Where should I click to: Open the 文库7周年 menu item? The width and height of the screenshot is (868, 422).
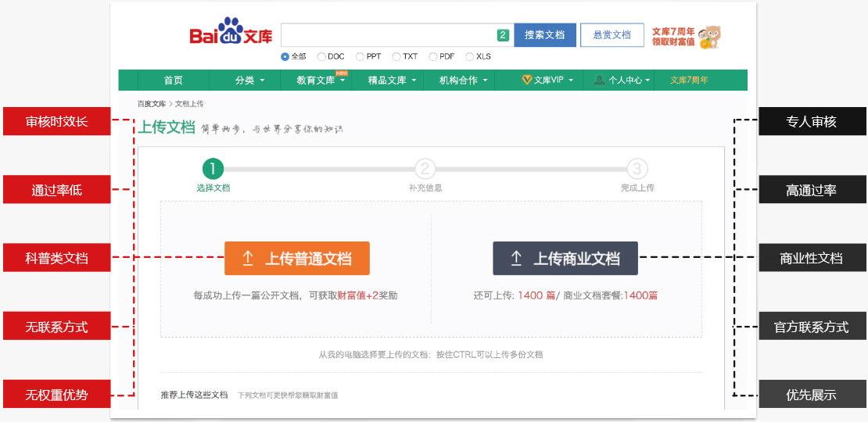coord(689,80)
